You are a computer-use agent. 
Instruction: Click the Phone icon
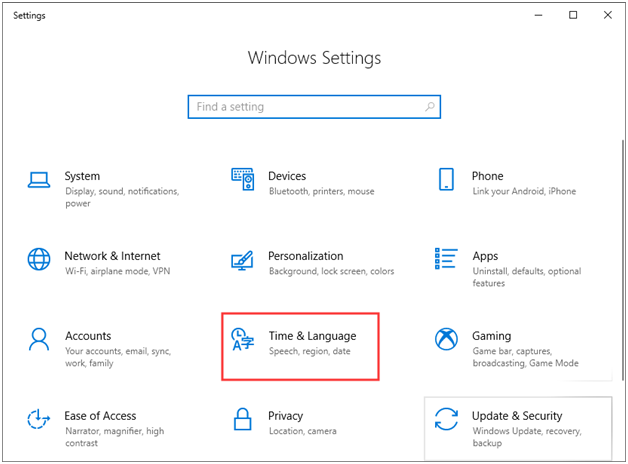pos(446,179)
